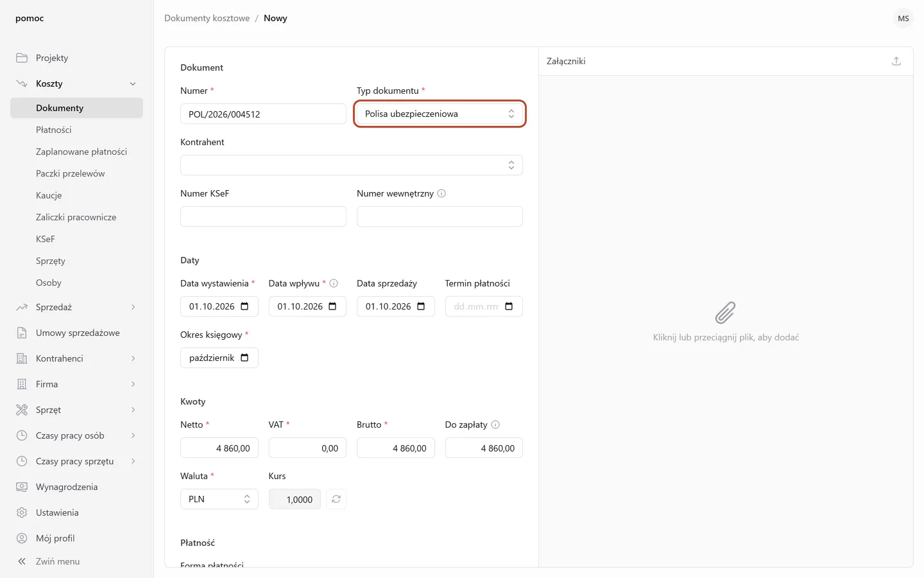Open calendar picker for Data wpływu
This screenshot has width=924, height=578.
pos(332,306)
